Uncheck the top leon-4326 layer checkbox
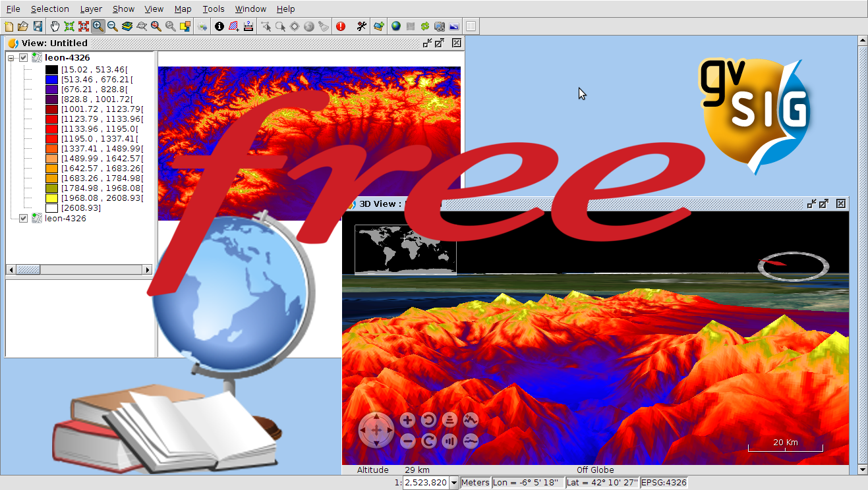 coord(24,58)
